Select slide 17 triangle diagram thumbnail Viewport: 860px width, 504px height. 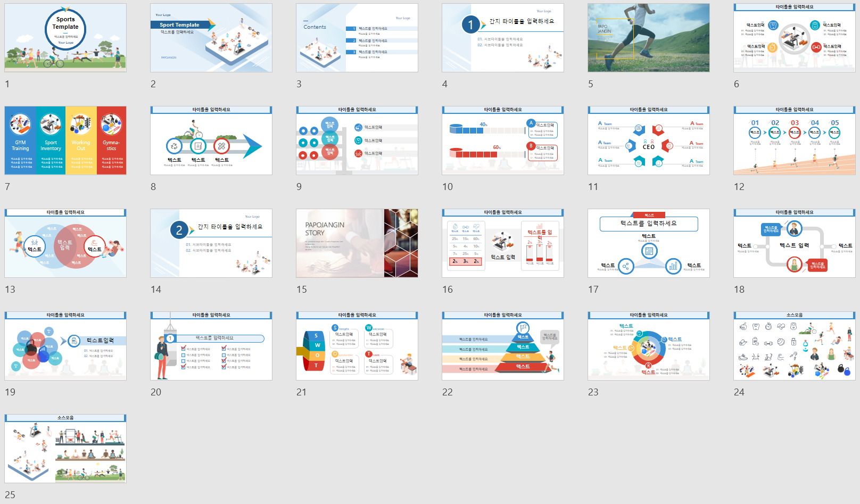pos(649,243)
